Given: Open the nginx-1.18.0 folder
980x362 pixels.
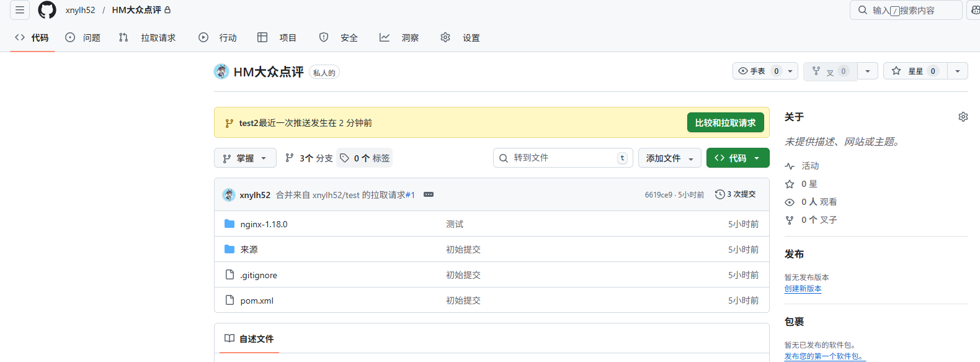Looking at the screenshot, I should pos(264,224).
